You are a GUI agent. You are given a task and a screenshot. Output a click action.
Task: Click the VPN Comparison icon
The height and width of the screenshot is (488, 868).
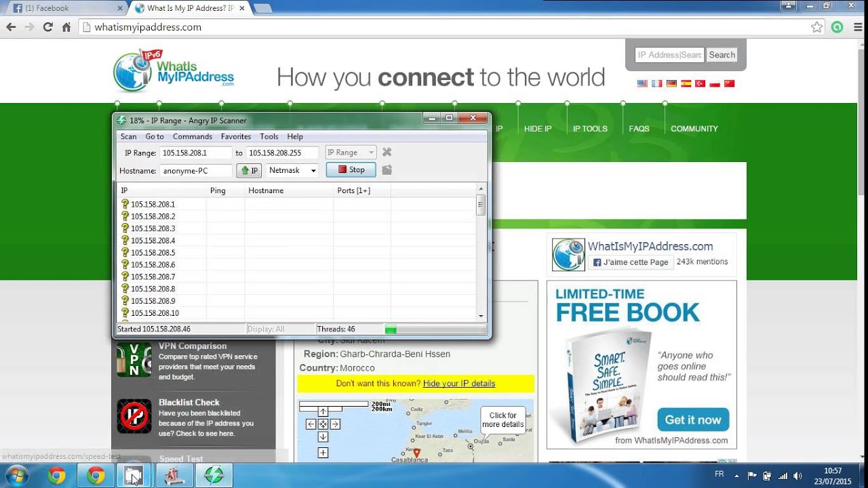pos(134,359)
